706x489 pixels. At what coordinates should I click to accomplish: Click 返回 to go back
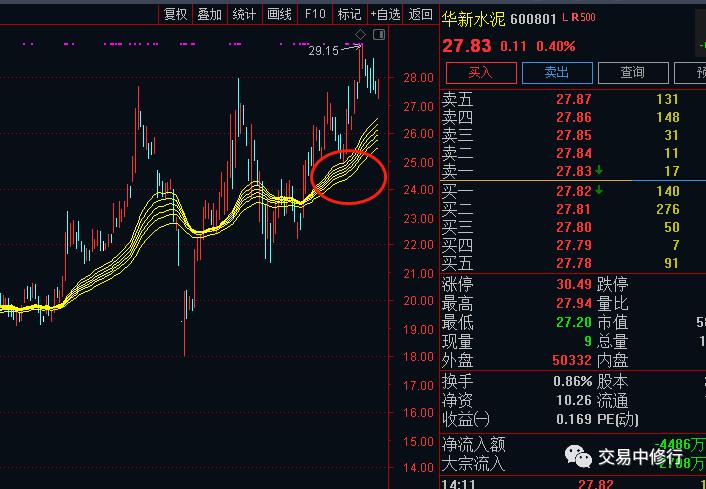tap(421, 14)
